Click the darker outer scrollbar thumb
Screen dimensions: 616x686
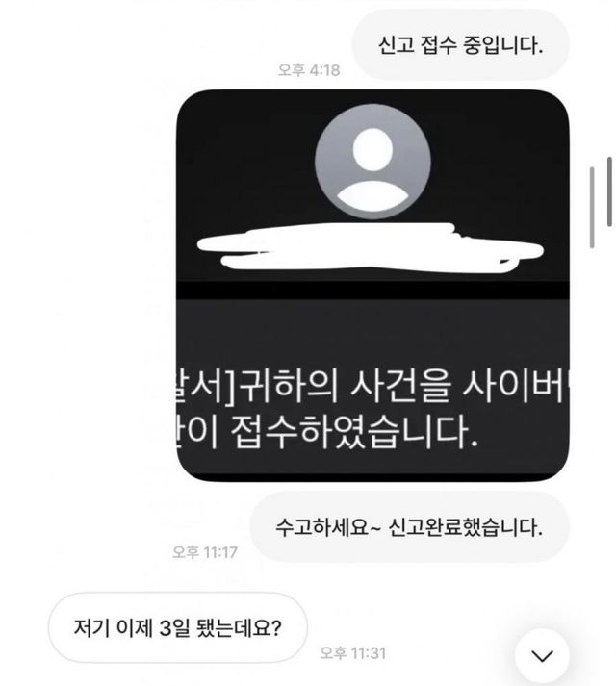tap(609, 191)
